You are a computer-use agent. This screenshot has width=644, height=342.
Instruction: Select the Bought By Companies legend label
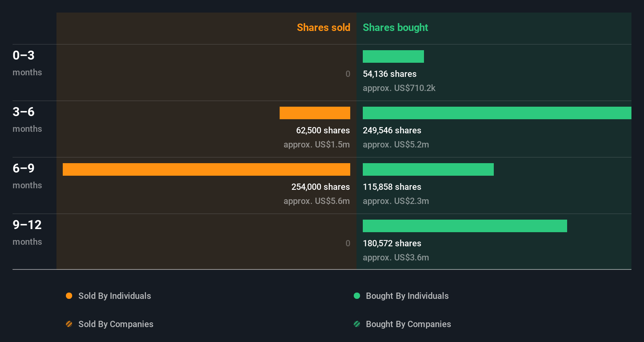[x=408, y=324]
